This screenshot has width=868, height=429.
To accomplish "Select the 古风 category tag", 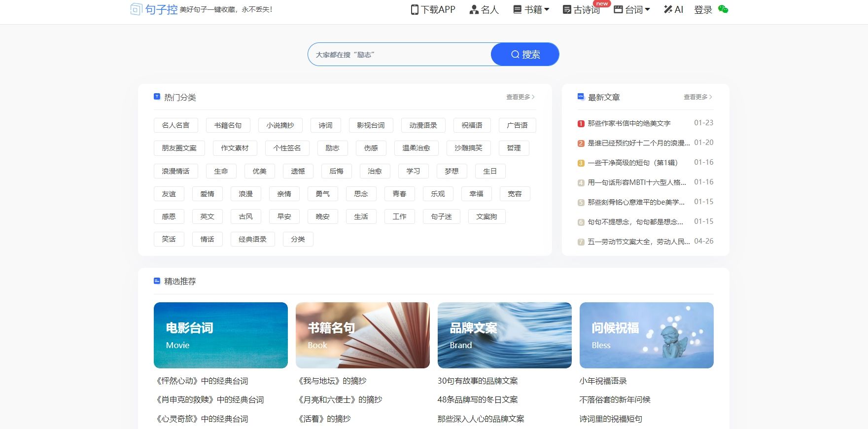I will click(245, 216).
